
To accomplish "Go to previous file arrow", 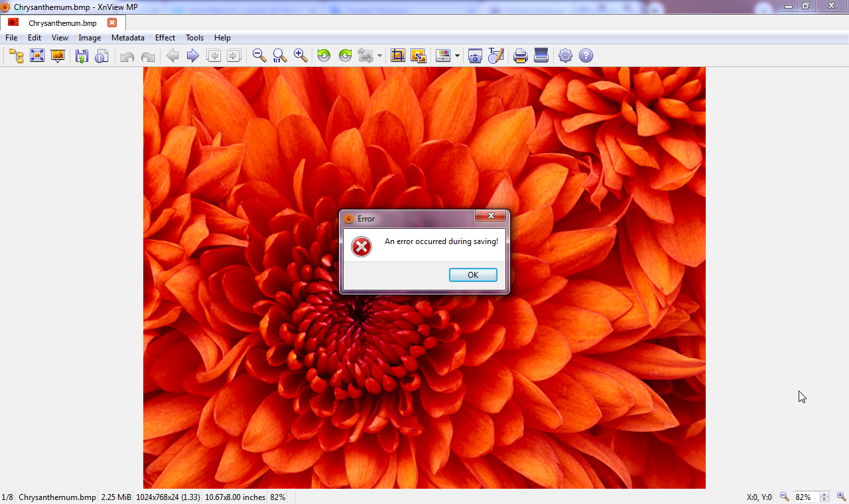I will coord(172,56).
